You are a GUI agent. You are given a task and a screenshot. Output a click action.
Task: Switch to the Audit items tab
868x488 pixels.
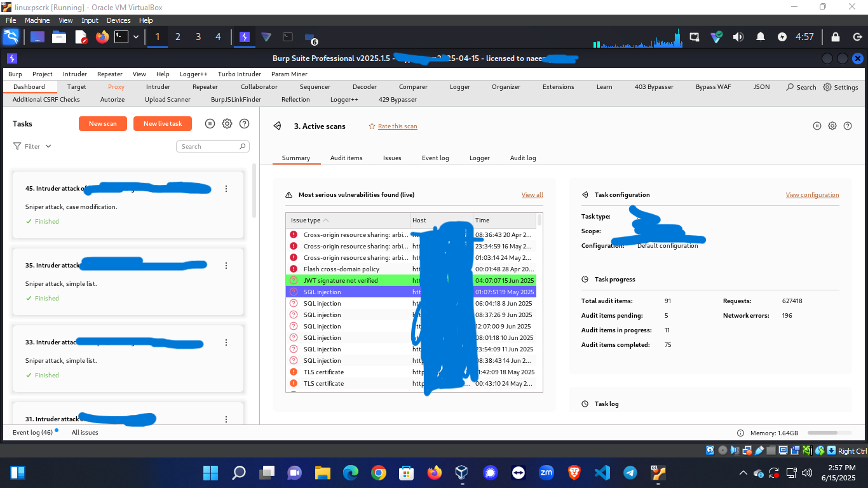[x=346, y=158]
